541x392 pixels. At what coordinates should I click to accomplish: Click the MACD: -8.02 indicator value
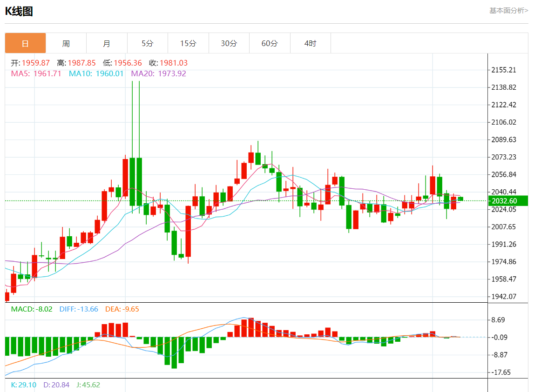(x=32, y=309)
